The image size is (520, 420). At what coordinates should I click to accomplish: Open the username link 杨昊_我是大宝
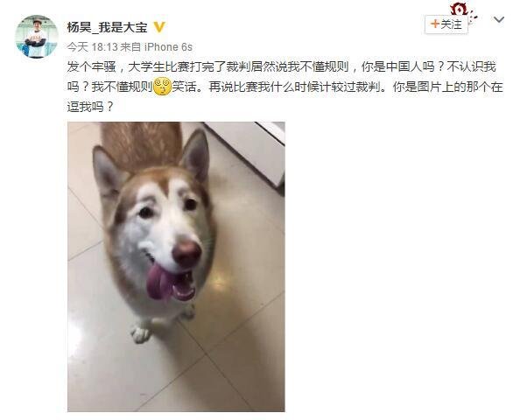coord(107,27)
